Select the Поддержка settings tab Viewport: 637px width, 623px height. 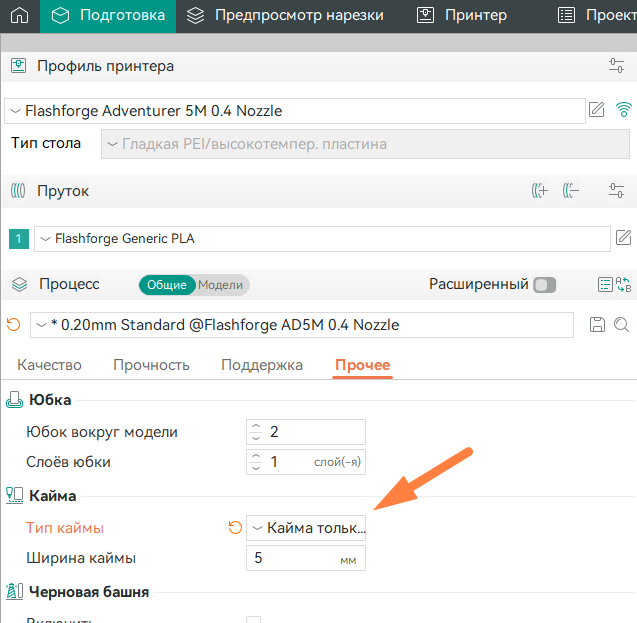tap(262, 365)
